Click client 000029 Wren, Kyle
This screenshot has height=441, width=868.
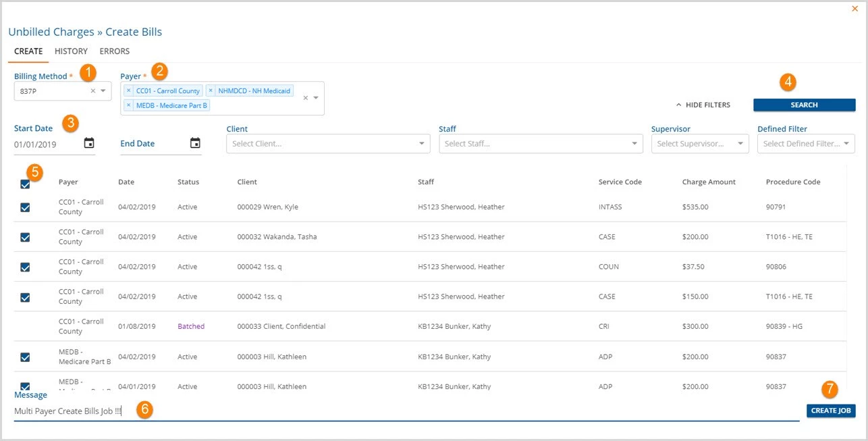268,207
